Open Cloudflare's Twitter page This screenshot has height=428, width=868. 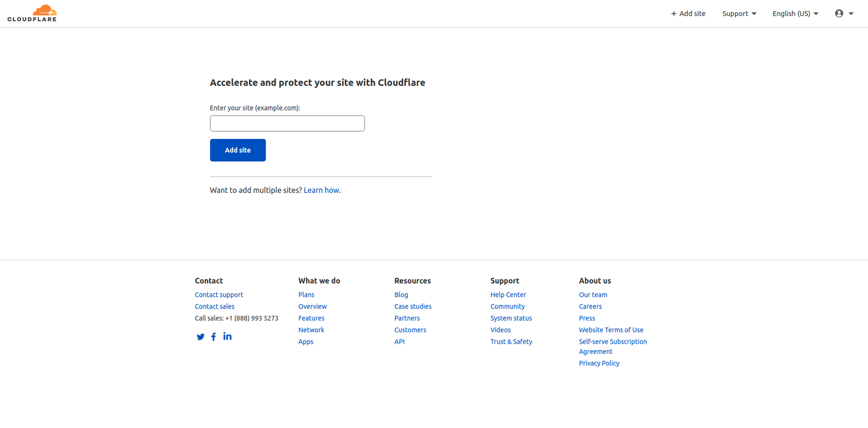pyautogui.click(x=200, y=337)
